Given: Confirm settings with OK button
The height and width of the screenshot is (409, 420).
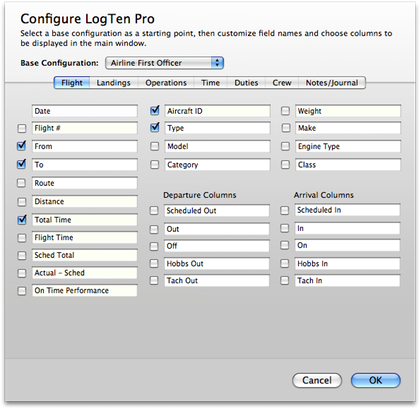Looking at the screenshot, I should pos(375,380).
